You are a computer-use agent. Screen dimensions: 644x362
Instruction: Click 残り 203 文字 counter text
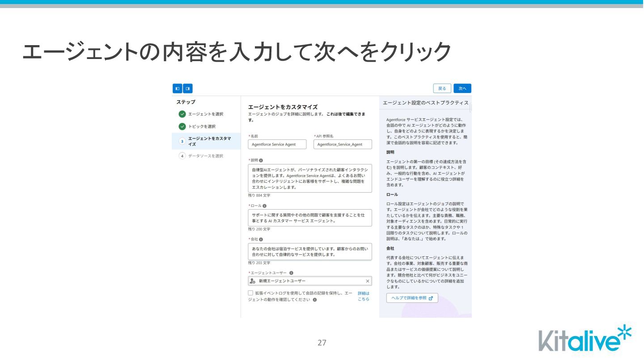coord(259,263)
